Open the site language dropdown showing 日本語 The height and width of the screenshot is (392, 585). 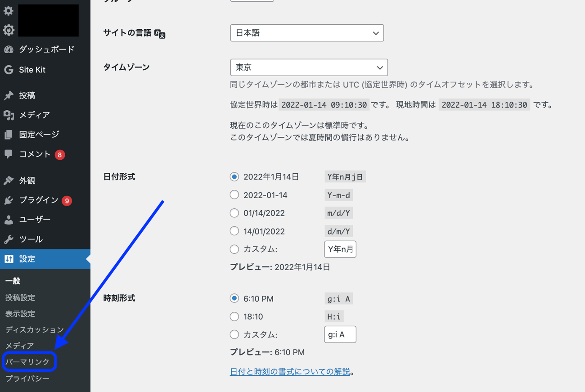coord(307,33)
